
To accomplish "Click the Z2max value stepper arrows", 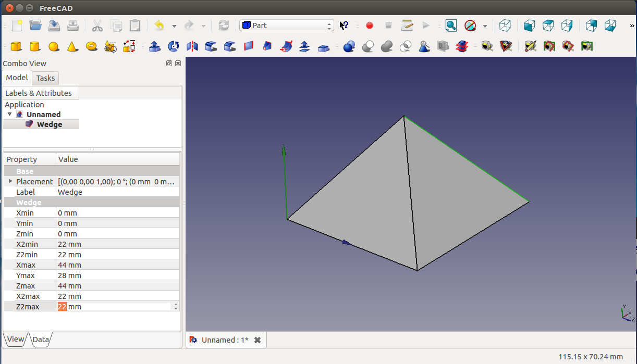I will click(176, 307).
